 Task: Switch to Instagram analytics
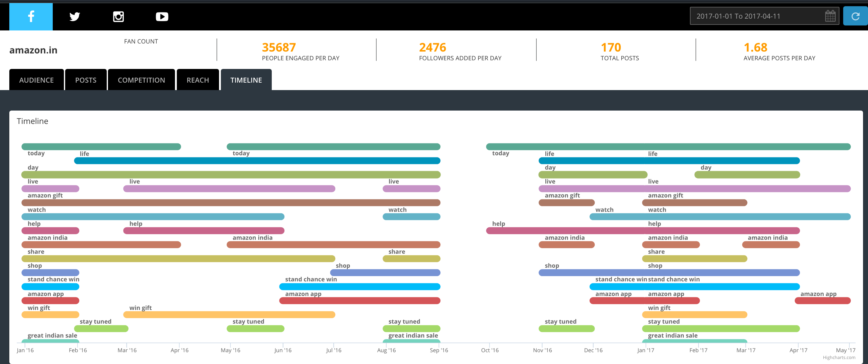pyautogui.click(x=118, y=16)
